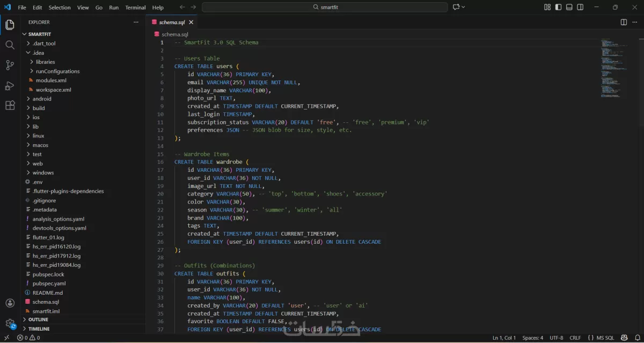Viewport: 644px width, 343px height.
Task: Click the smartfit command center search box
Action: [325, 7]
